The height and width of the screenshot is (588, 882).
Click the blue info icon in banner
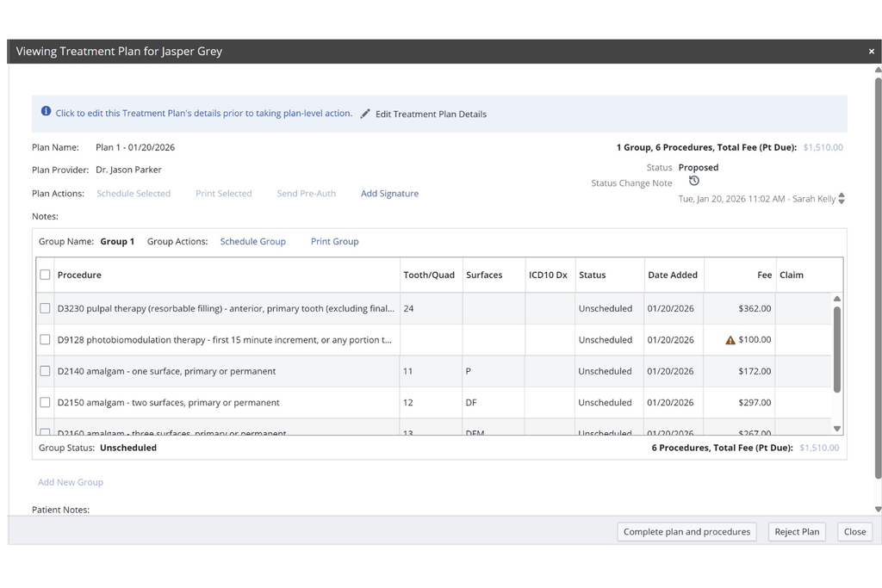tap(47, 111)
